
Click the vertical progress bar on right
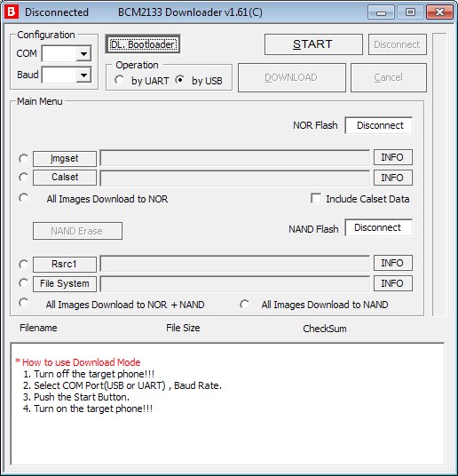439,175
